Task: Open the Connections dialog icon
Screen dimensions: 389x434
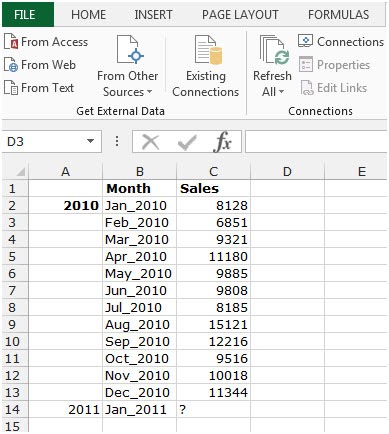Action: click(305, 41)
